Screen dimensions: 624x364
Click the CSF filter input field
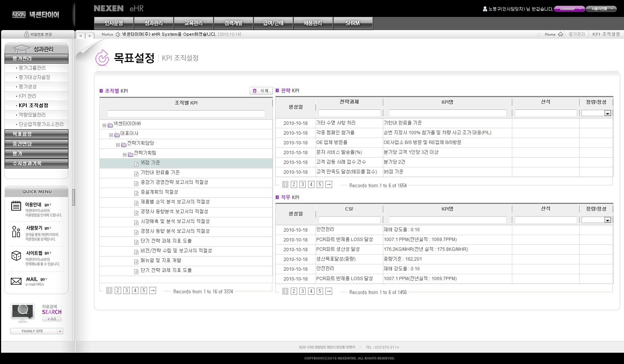tap(349, 220)
